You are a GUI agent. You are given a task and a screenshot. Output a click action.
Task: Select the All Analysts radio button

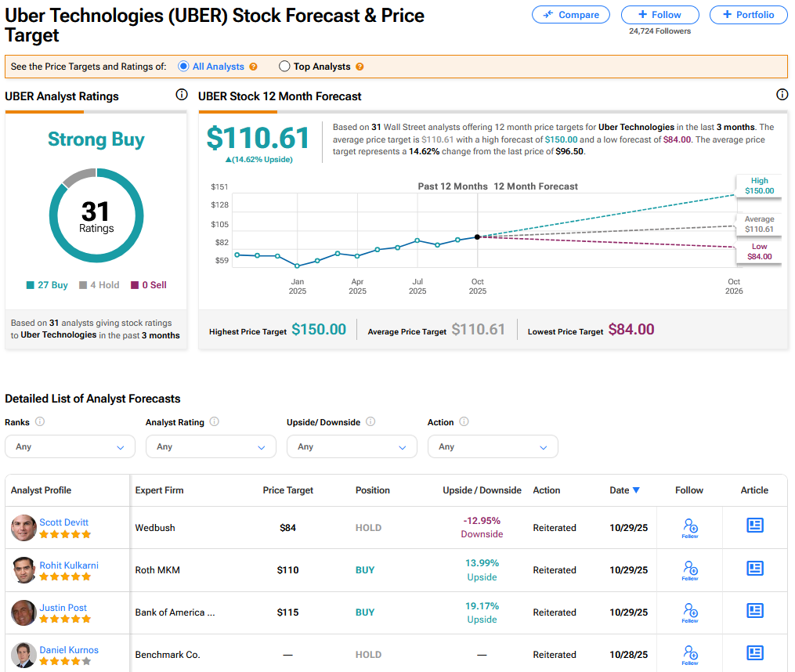coord(183,67)
